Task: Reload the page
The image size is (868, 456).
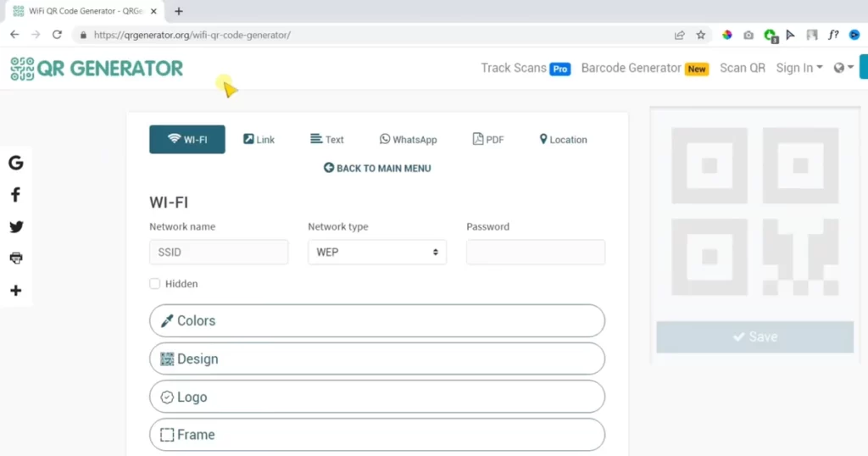Action: (57, 35)
